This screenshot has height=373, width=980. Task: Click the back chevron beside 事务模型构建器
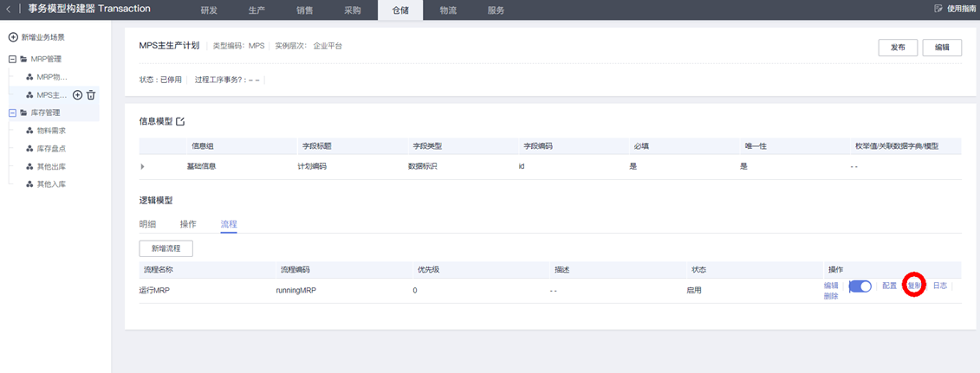8,10
